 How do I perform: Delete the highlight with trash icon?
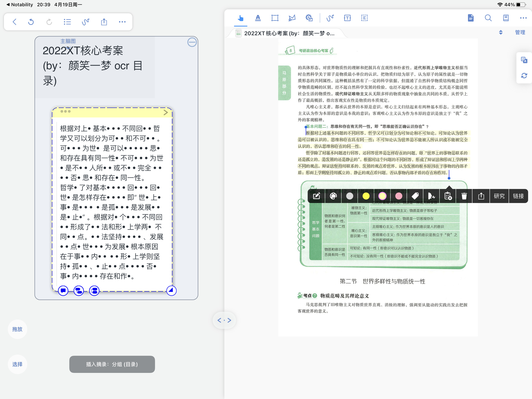point(464,196)
